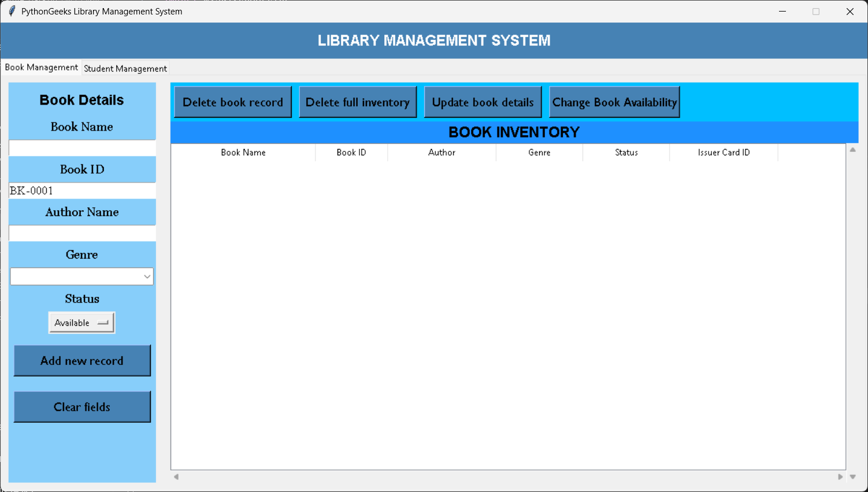The image size is (868, 492).
Task: Click the vertical scrollbar up arrow
Action: (x=852, y=150)
